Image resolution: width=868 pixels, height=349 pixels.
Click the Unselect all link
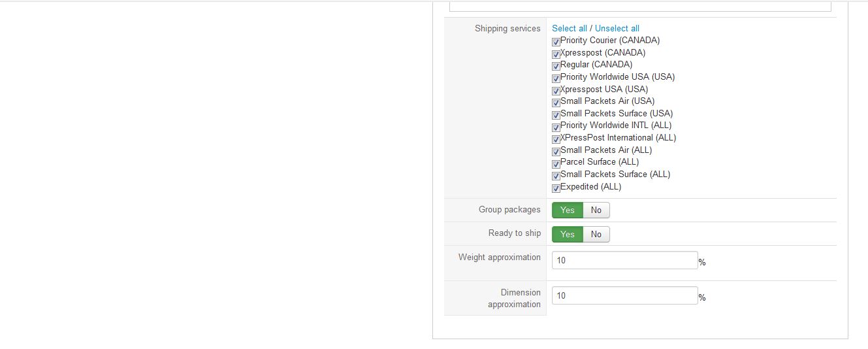617,28
